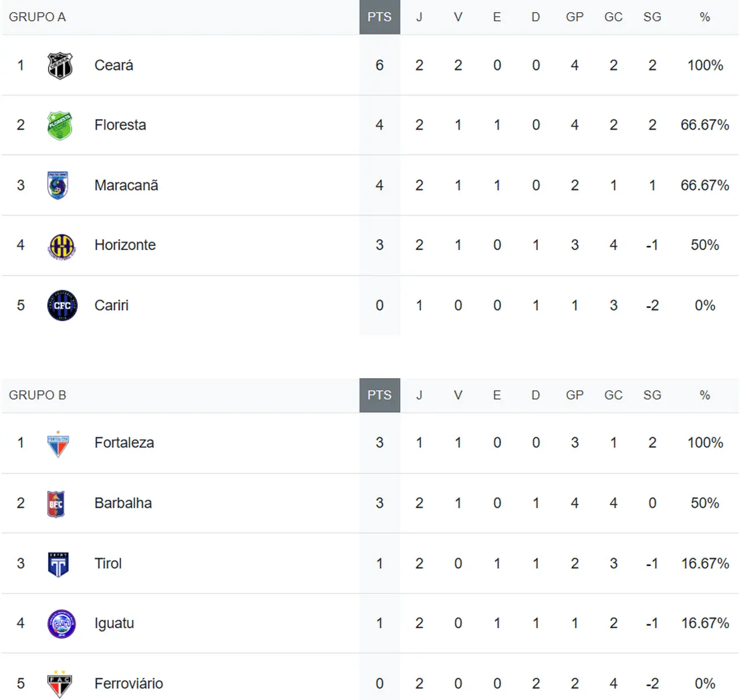The height and width of the screenshot is (700, 741).
Task: Open the Ceará team name link
Action: click(x=114, y=65)
